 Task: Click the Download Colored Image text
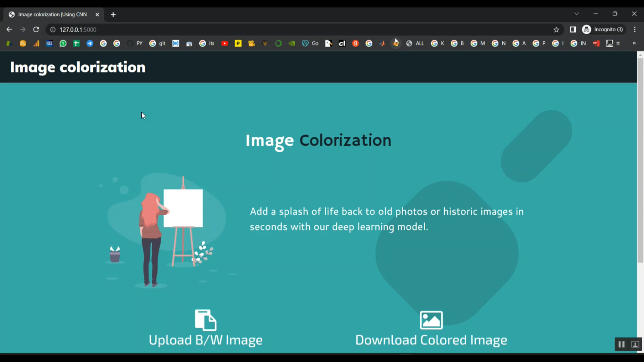tap(431, 340)
